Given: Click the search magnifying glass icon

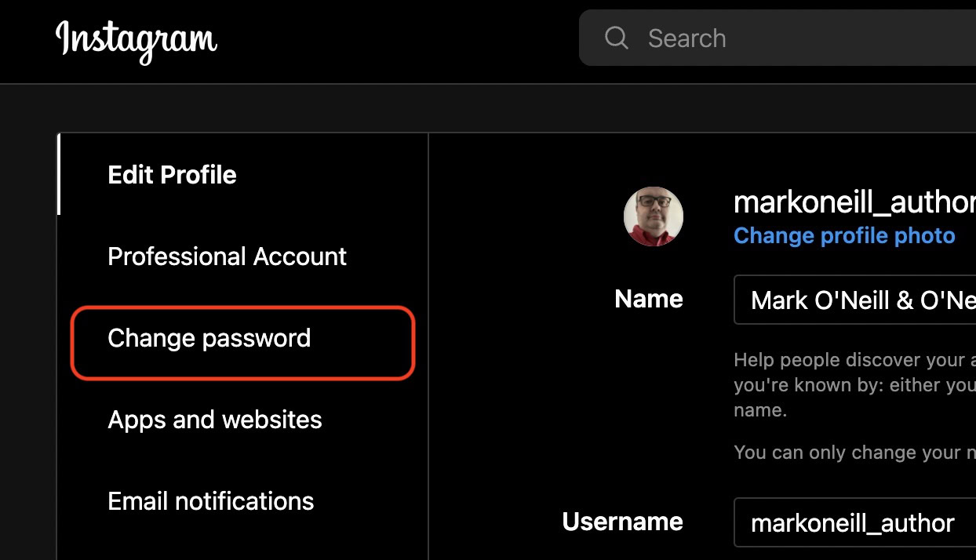Looking at the screenshot, I should click(x=617, y=38).
